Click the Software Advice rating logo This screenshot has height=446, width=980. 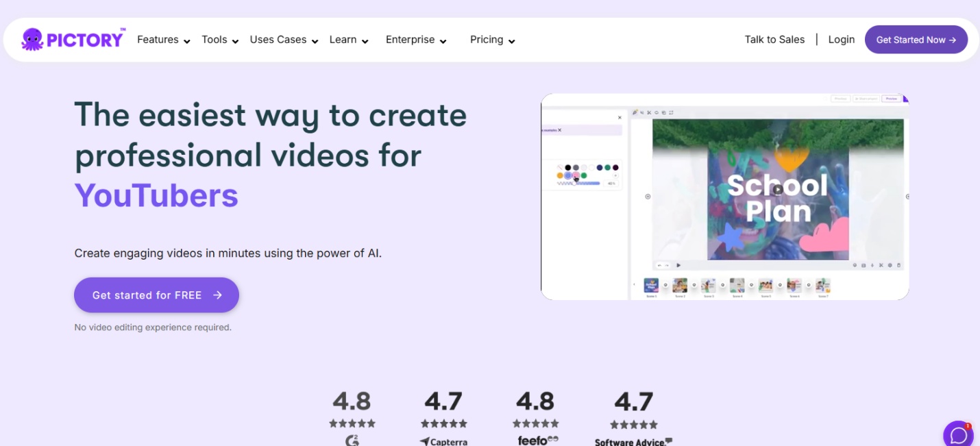pyautogui.click(x=633, y=442)
